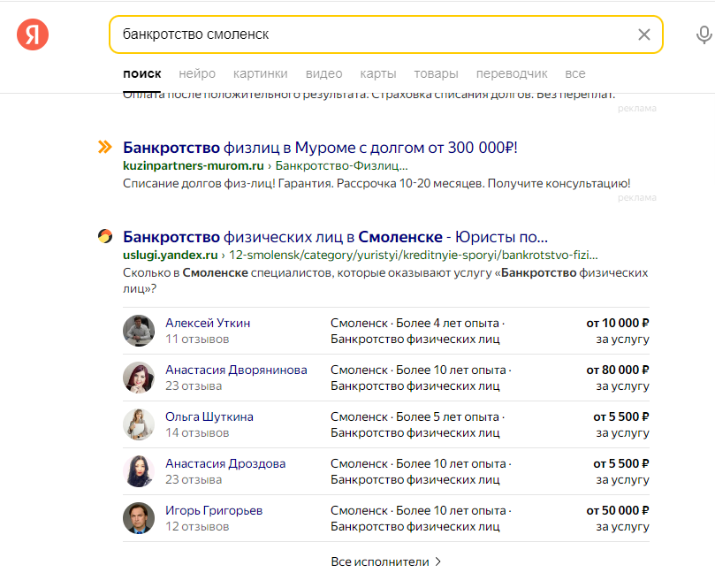Open 'Банкротство физлиц в Муроме' ad title
The width and height of the screenshot is (715, 588).
[320, 148]
